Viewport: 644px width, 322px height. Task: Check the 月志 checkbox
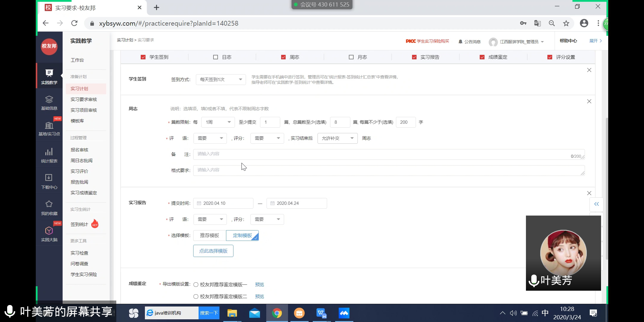click(351, 57)
